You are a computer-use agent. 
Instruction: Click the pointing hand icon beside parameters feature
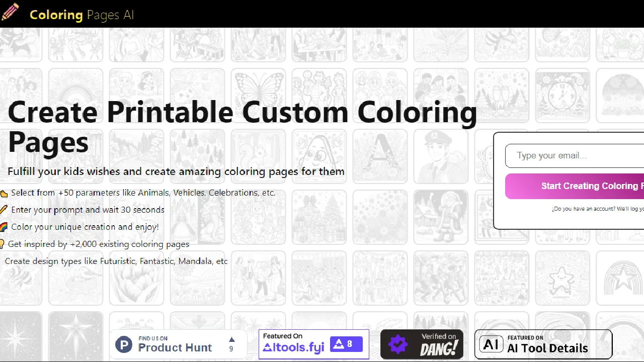point(4,193)
